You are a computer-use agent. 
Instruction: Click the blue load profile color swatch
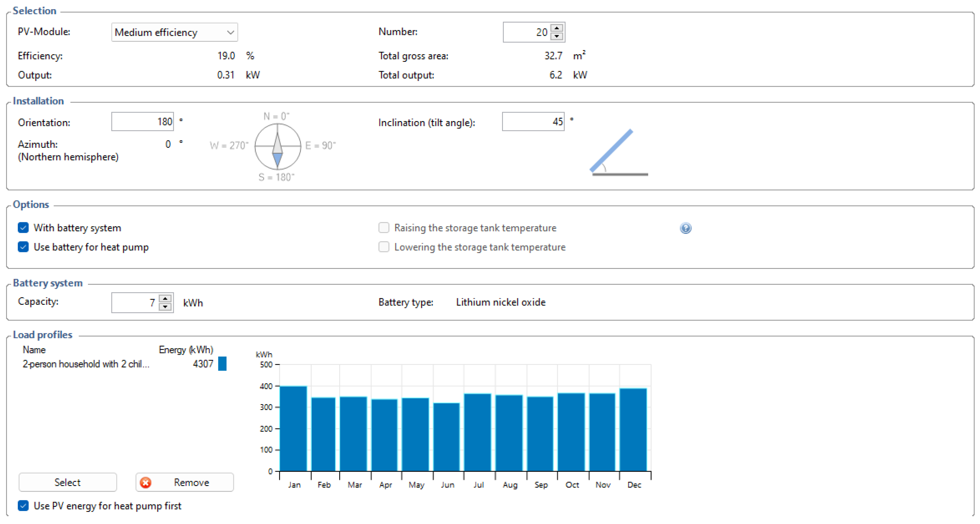click(222, 363)
